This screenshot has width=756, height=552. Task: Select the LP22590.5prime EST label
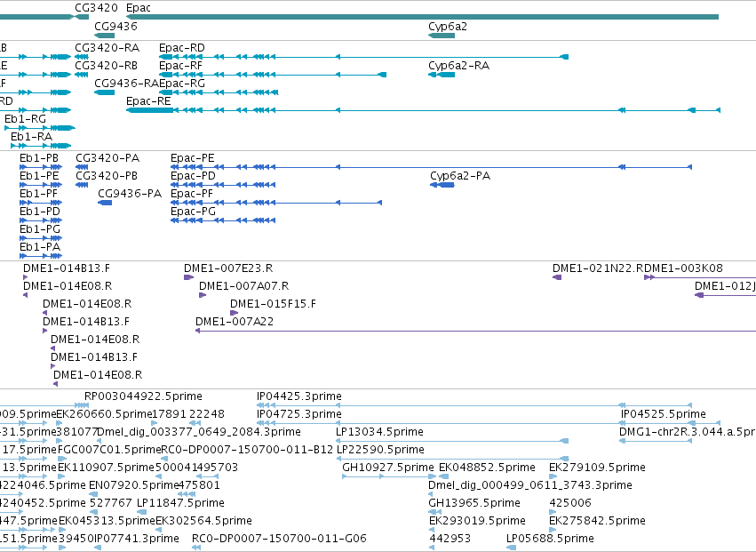click(380, 450)
